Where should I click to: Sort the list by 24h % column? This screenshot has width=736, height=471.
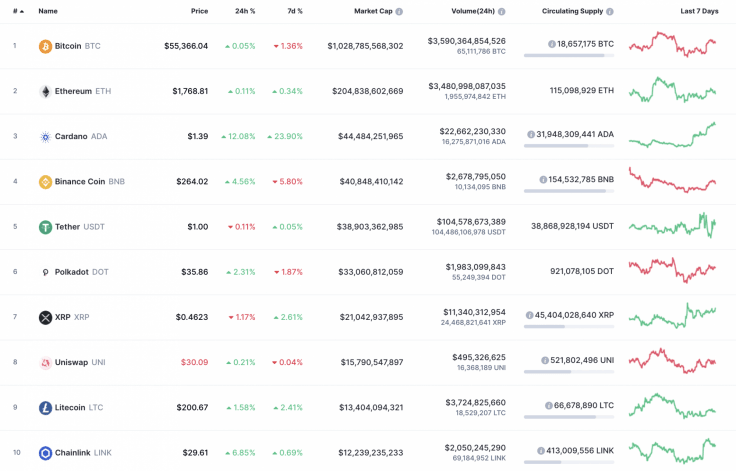coord(244,11)
